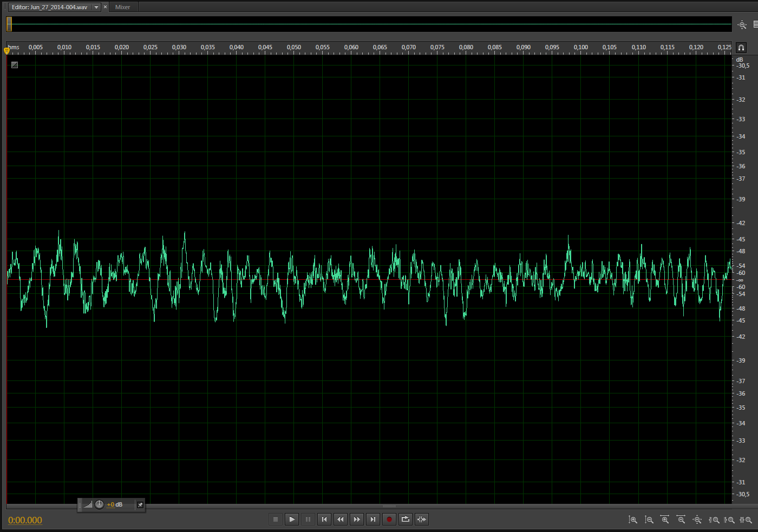Click the zoom-out-full icon beside overview navigator

[742, 25]
